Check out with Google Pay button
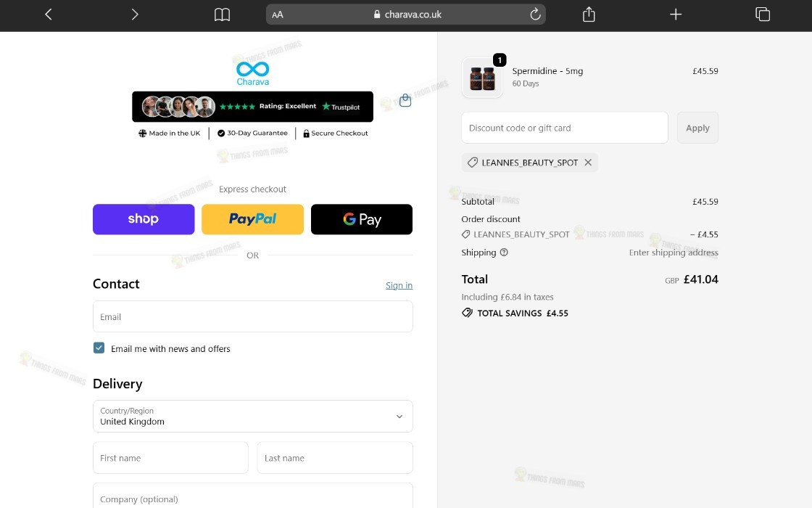The height and width of the screenshot is (508, 812). (x=362, y=219)
